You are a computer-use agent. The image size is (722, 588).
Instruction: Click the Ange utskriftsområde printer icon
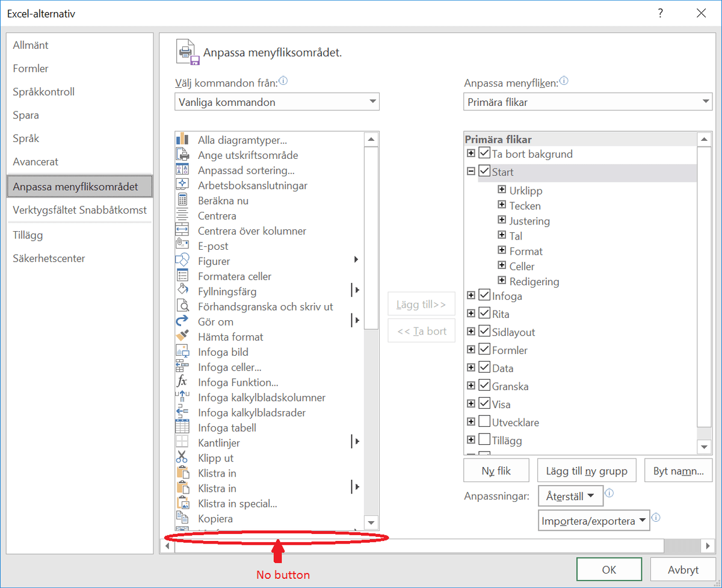coord(182,155)
